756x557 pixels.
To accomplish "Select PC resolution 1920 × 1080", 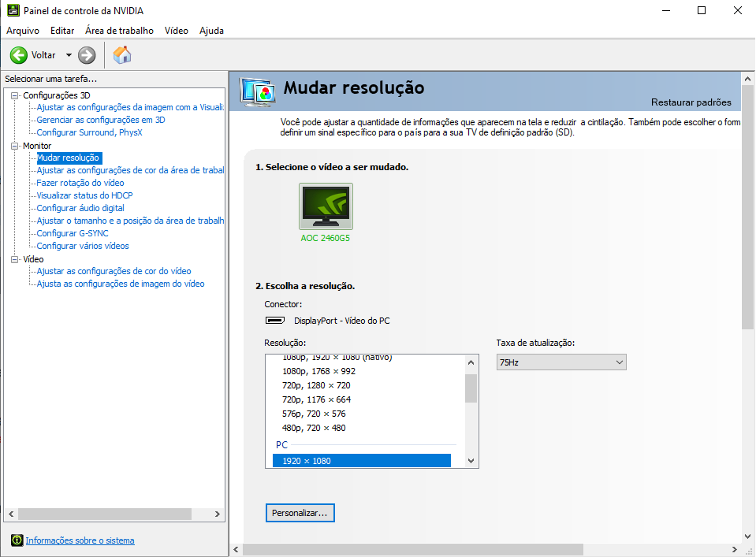I will 362,461.
